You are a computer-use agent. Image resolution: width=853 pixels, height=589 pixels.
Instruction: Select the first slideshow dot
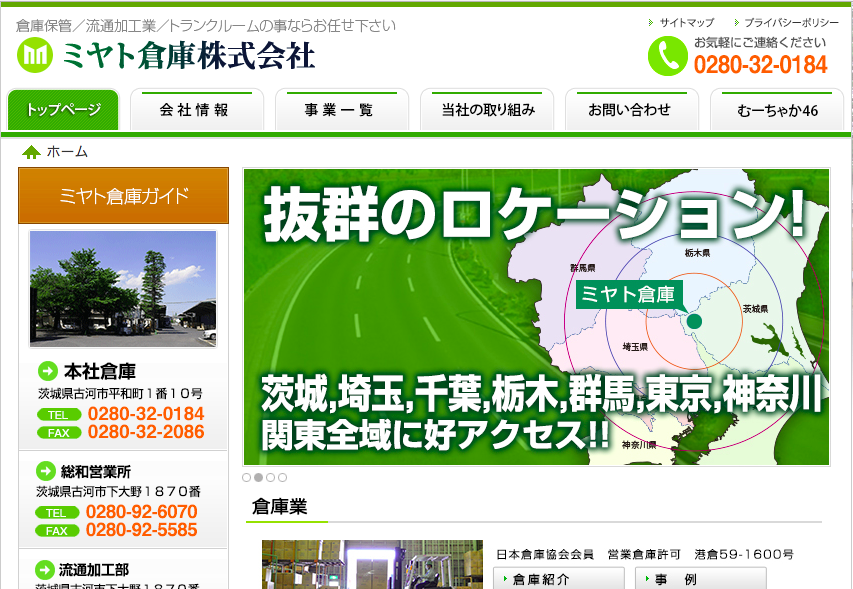coord(246,478)
